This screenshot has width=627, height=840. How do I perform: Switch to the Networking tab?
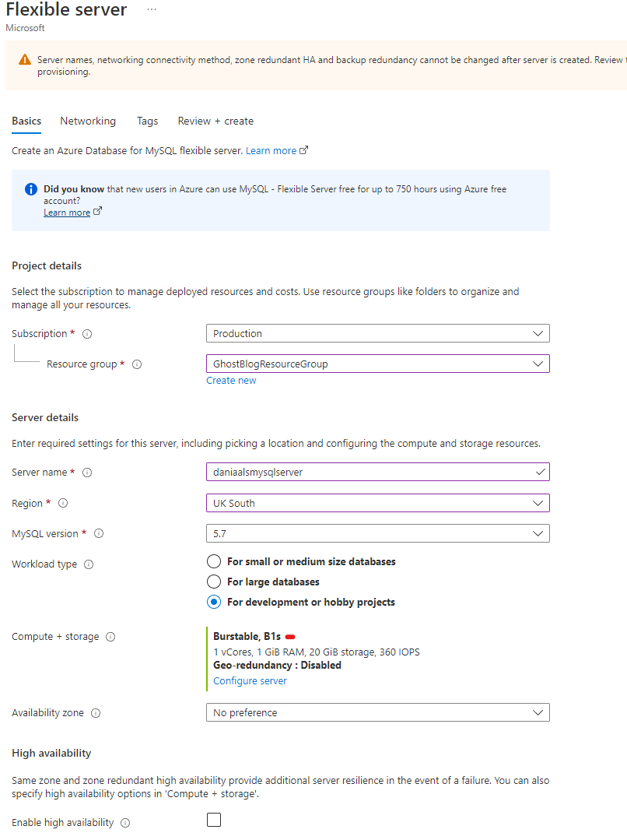click(x=88, y=121)
